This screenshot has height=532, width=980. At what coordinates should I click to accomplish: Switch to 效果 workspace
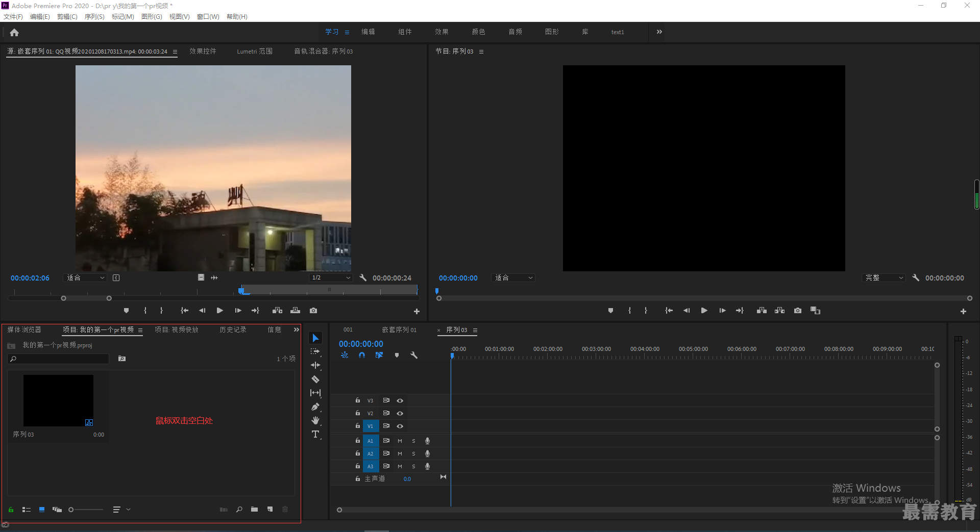pyautogui.click(x=442, y=32)
